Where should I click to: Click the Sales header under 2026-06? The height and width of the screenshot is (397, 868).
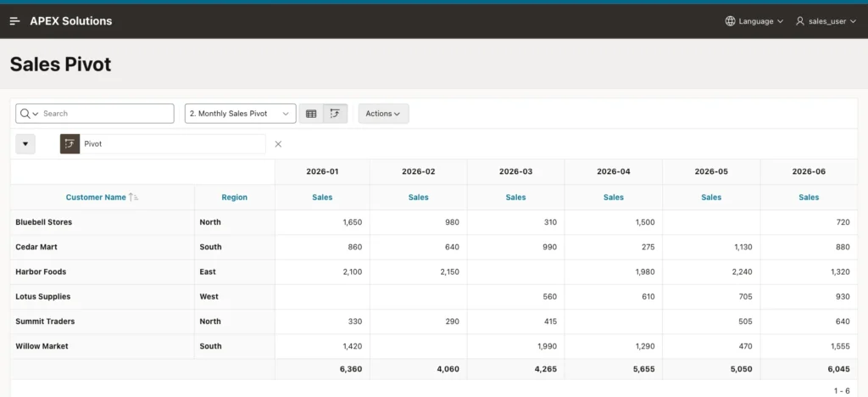pyautogui.click(x=809, y=197)
